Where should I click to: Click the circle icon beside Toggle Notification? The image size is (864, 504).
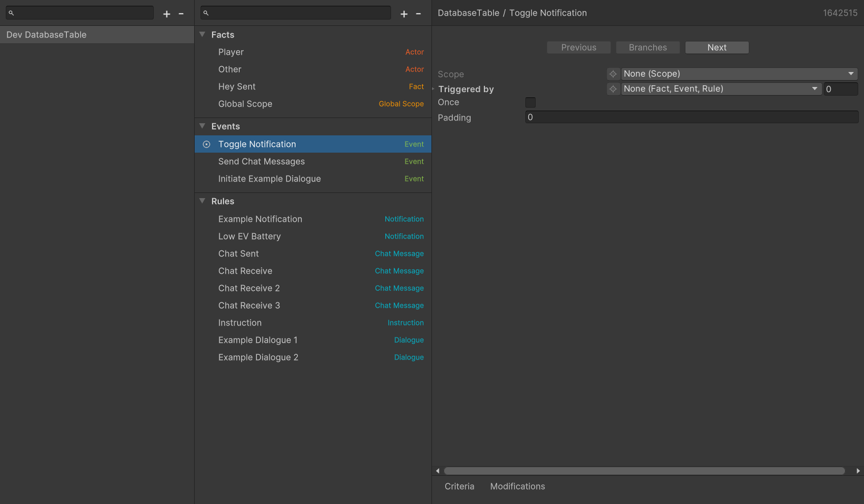(206, 144)
